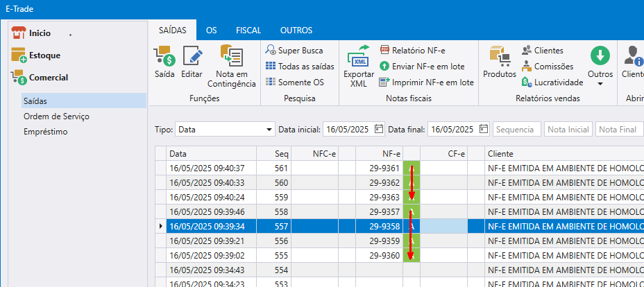644x287 pixels.
Task: Select row with date 16/05/2025 09:40:37
Action: pyautogui.click(x=400, y=168)
